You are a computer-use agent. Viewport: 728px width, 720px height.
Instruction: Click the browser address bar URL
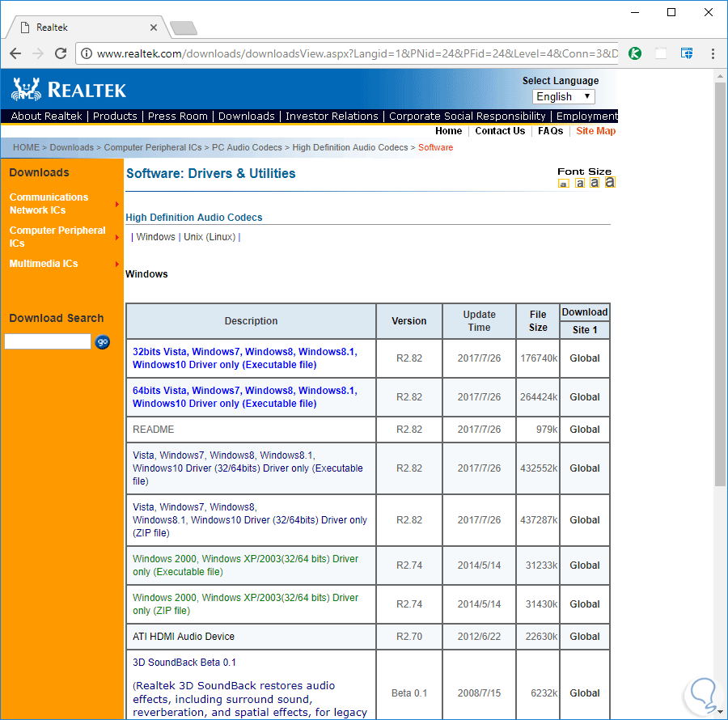357,53
